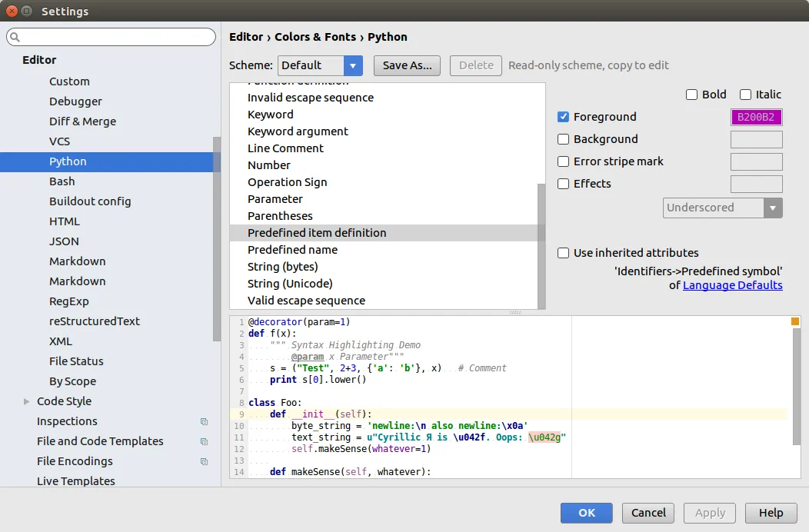This screenshot has height=532, width=809.
Task: Select reStructuredText in tree
Action: 95,321
